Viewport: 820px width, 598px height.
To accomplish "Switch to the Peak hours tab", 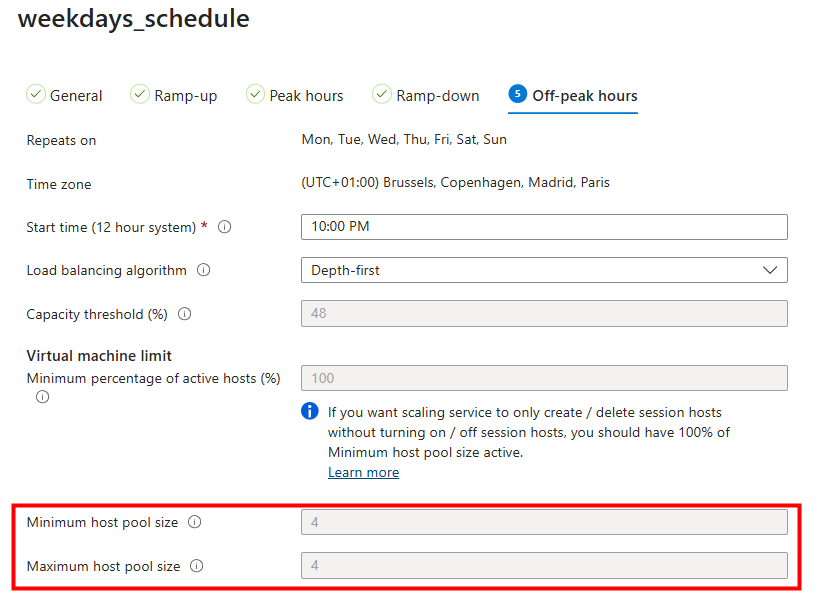I will [295, 95].
